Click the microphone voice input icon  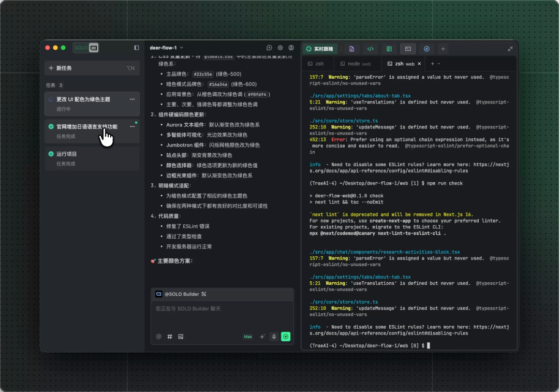tap(274, 337)
